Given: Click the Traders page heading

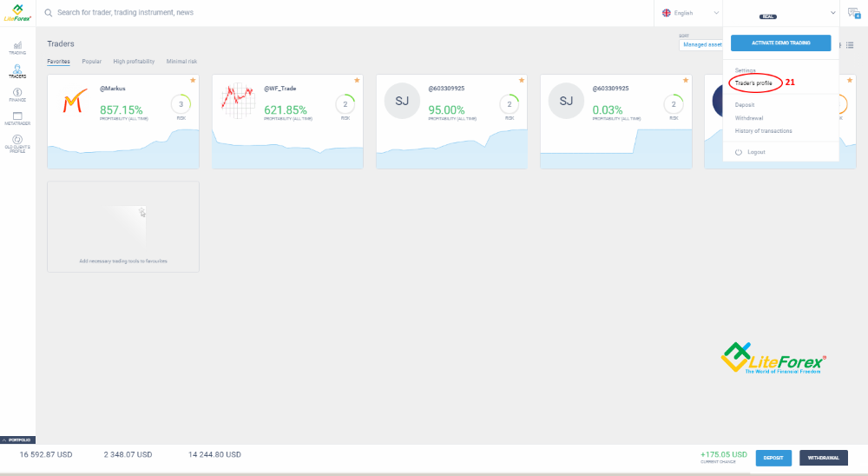Looking at the screenshot, I should (x=61, y=43).
